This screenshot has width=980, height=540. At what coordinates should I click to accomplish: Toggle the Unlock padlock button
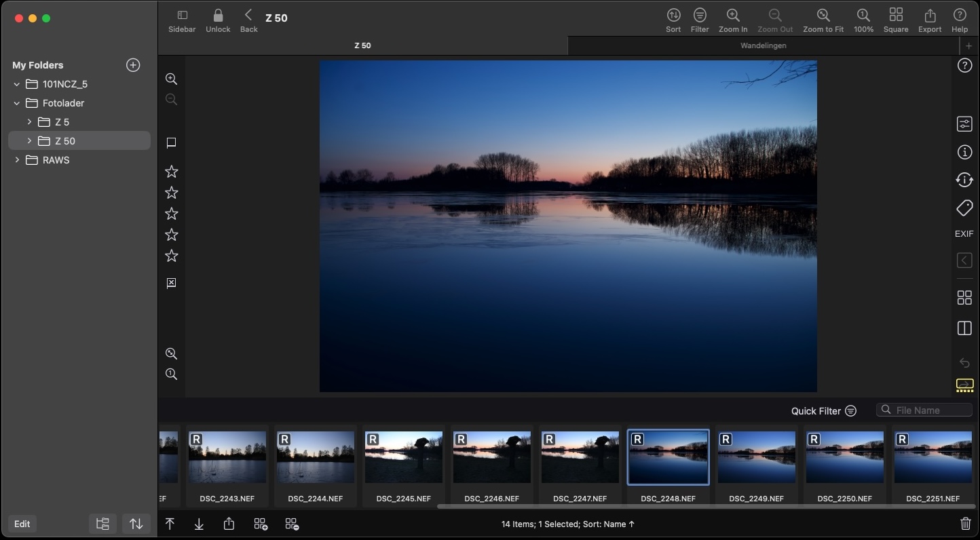(218, 16)
